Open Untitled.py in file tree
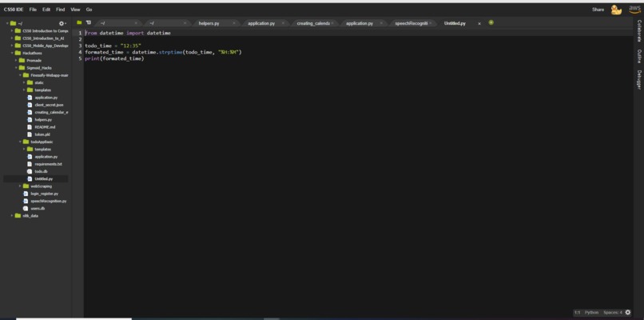The width and height of the screenshot is (644, 320). pyautogui.click(x=43, y=179)
